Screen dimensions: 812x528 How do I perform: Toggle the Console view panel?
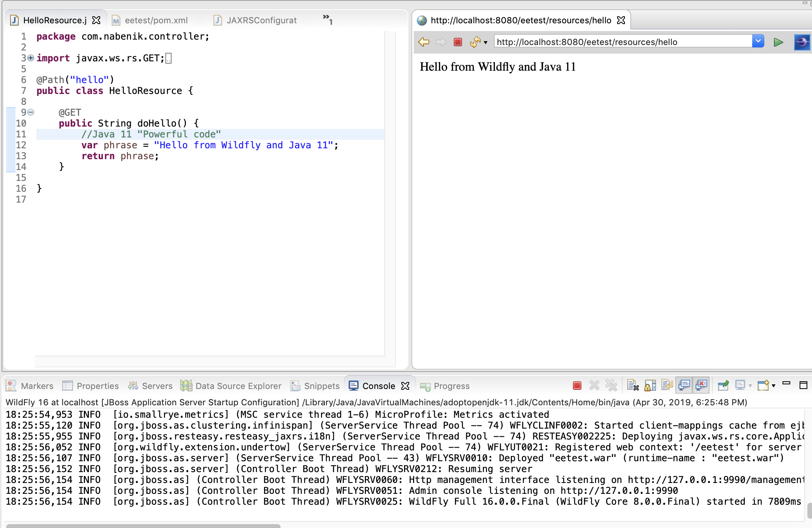point(378,386)
